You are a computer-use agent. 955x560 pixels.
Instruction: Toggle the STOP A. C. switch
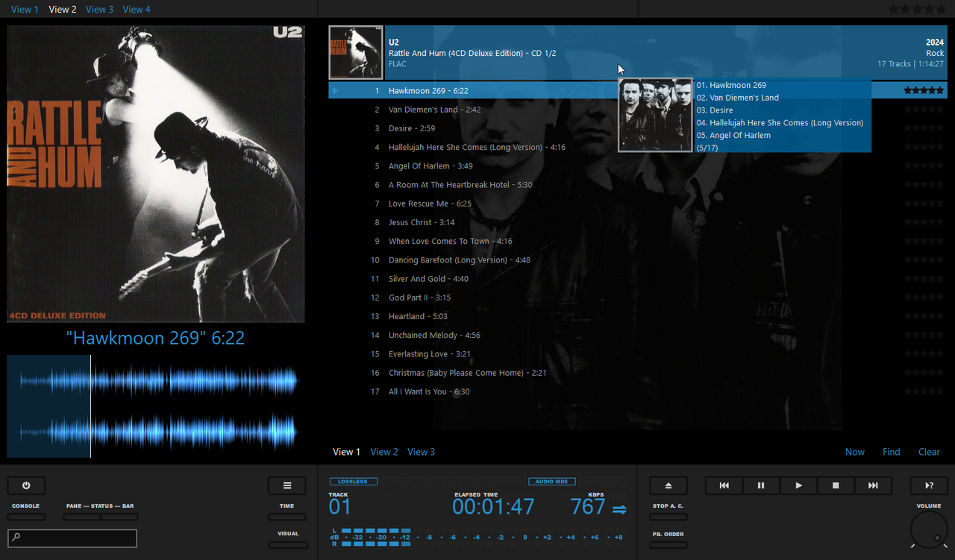click(x=668, y=517)
